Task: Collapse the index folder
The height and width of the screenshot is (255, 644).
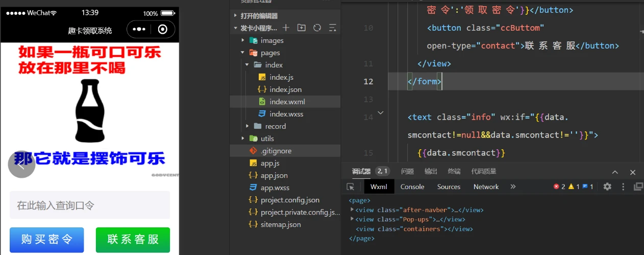Action: click(247, 65)
